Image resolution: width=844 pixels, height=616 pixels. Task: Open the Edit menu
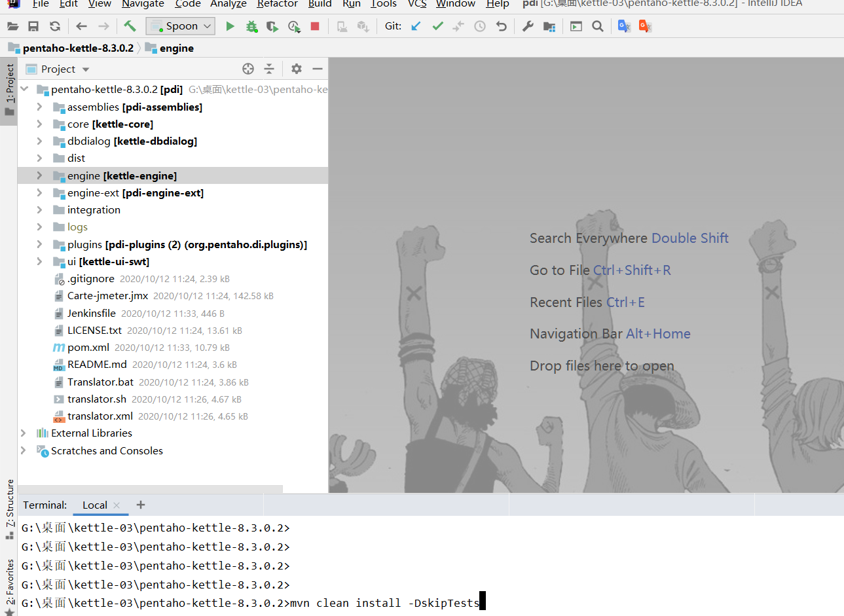(69, 3)
